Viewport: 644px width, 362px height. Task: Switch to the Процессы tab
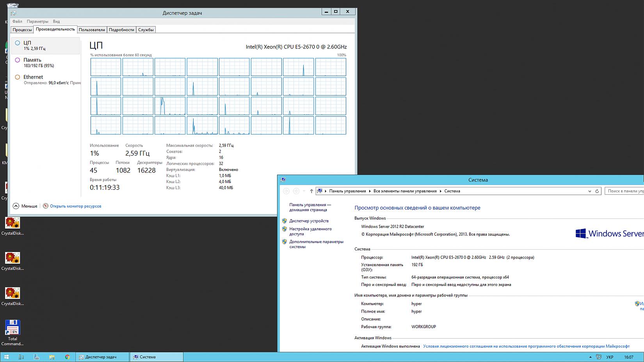coord(22,30)
